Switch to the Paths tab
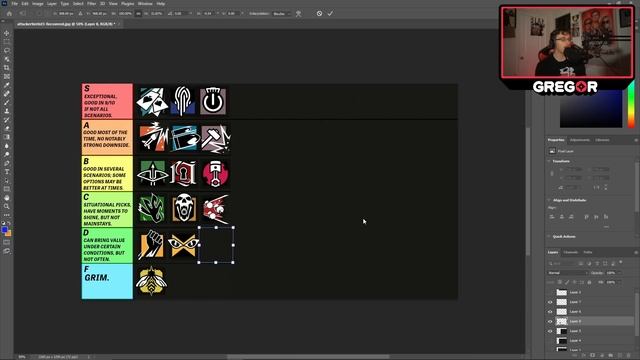This screenshot has height=360, width=640. (x=587, y=252)
